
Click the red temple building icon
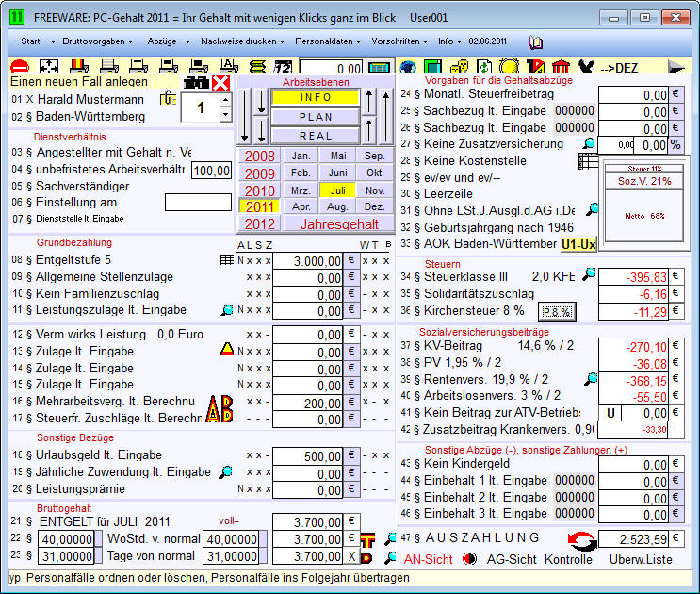(561, 67)
